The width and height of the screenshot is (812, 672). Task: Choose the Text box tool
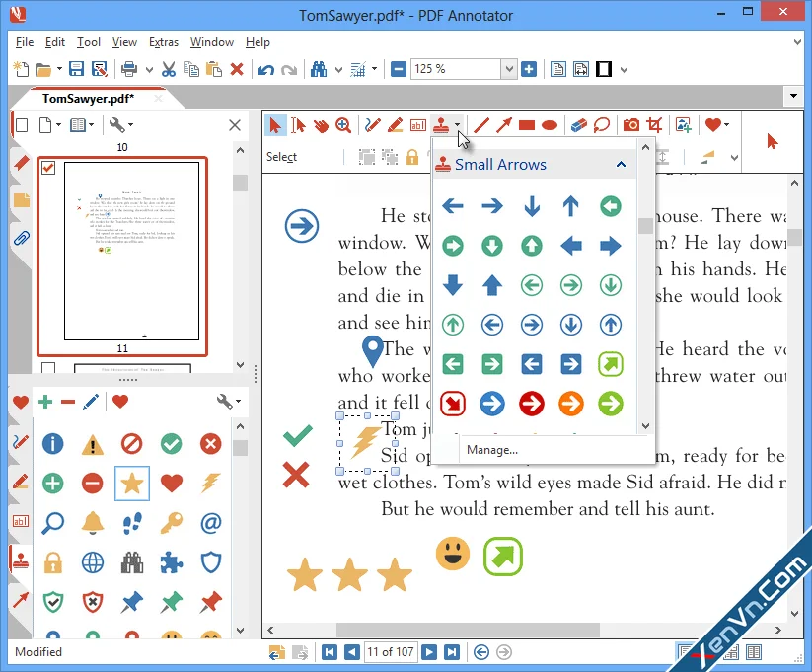point(418,125)
